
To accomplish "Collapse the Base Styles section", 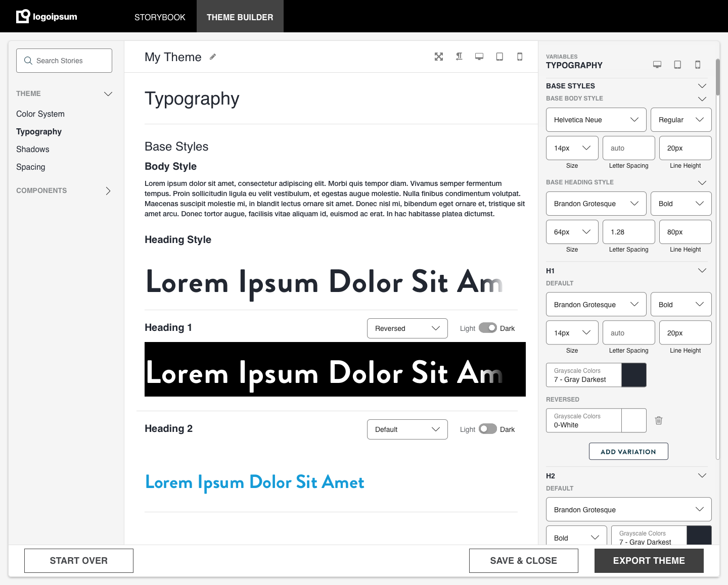I will pos(702,86).
